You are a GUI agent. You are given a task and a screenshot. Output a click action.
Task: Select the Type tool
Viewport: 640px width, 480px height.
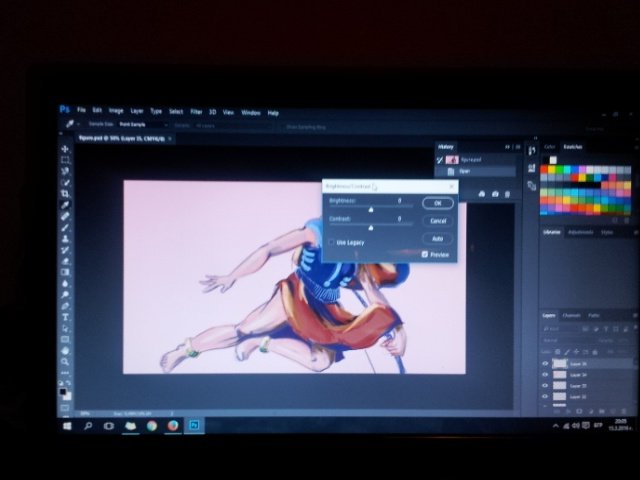pyautogui.click(x=65, y=317)
